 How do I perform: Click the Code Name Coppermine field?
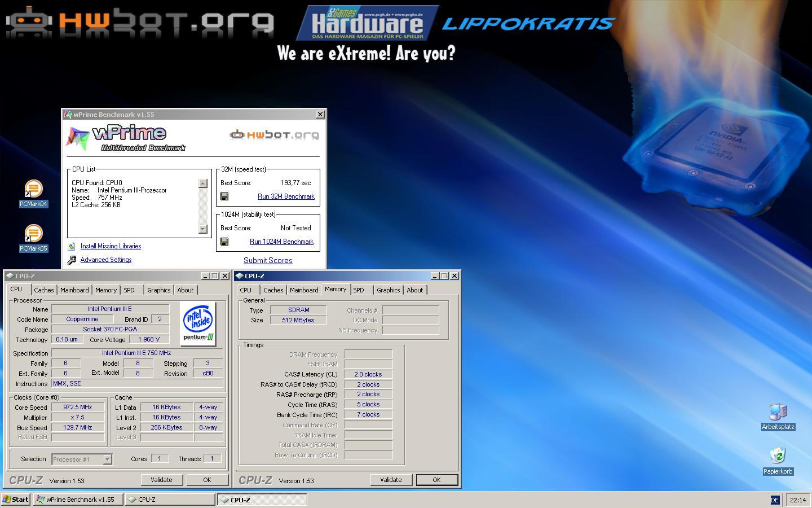click(82, 319)
